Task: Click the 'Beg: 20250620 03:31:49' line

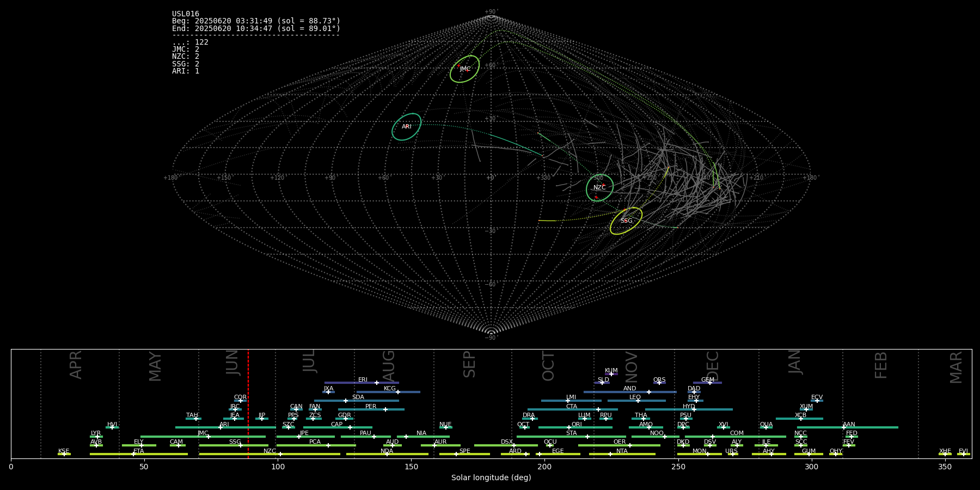Action: tap(256, 21)
